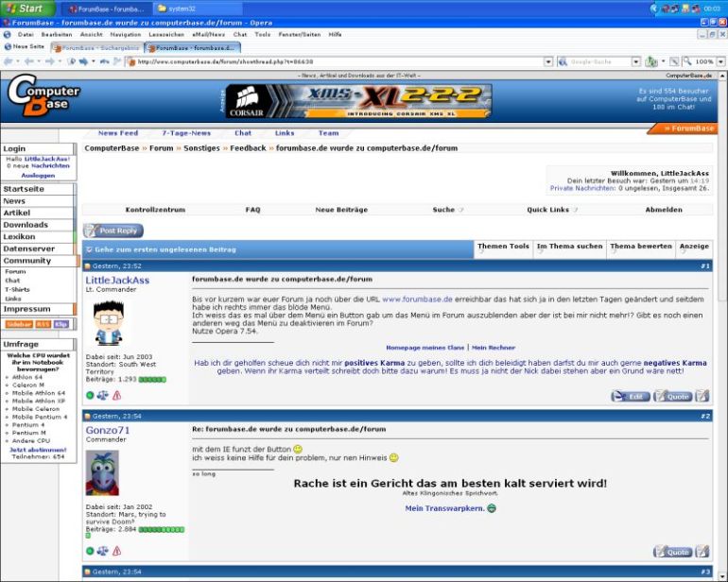
Task: Click report warning triangle in LittleJackAss post
Action: [116, 396]
